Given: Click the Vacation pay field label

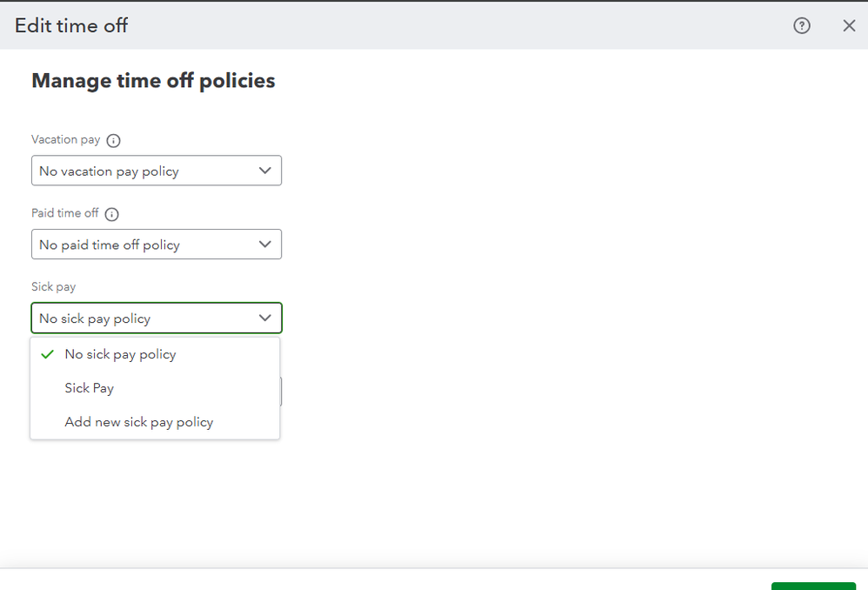Looking at the screenshot, I should 66,140.
